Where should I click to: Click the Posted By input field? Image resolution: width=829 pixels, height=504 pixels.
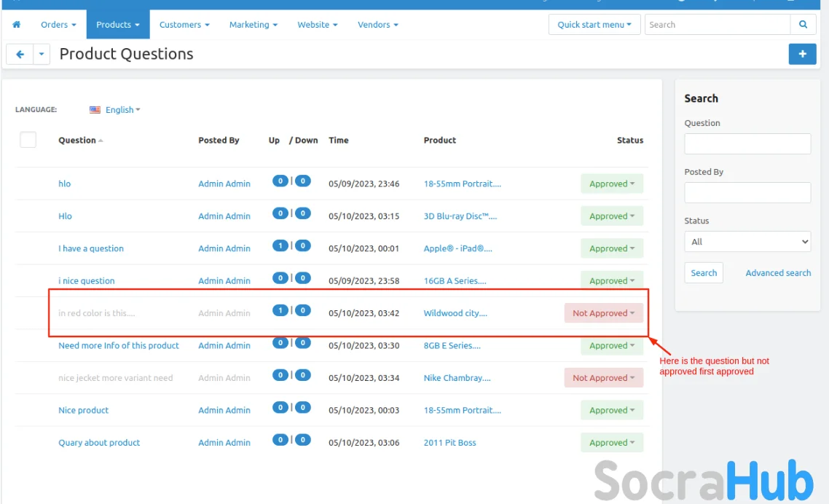747,193
